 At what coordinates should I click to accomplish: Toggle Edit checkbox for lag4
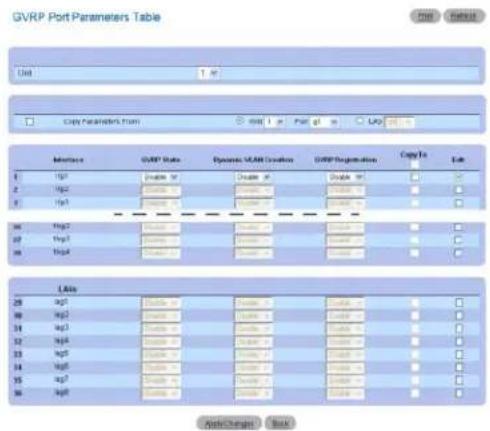point(459,342)
